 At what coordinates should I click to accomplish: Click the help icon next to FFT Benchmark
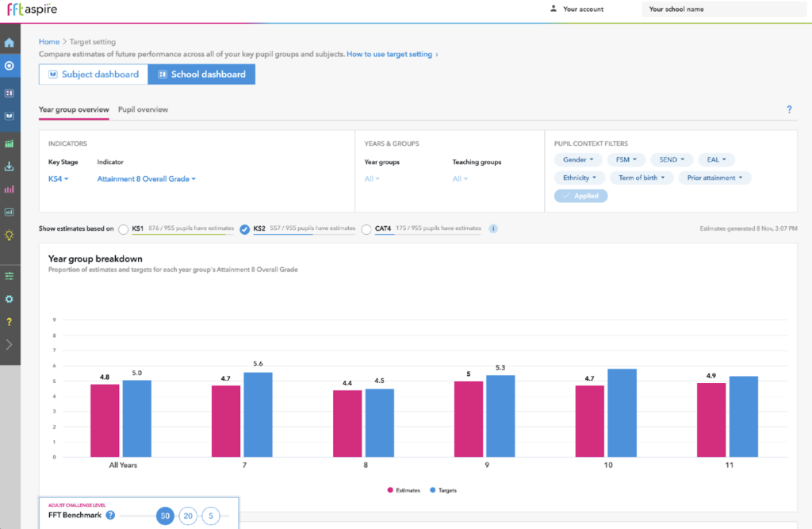pos(111,515)
